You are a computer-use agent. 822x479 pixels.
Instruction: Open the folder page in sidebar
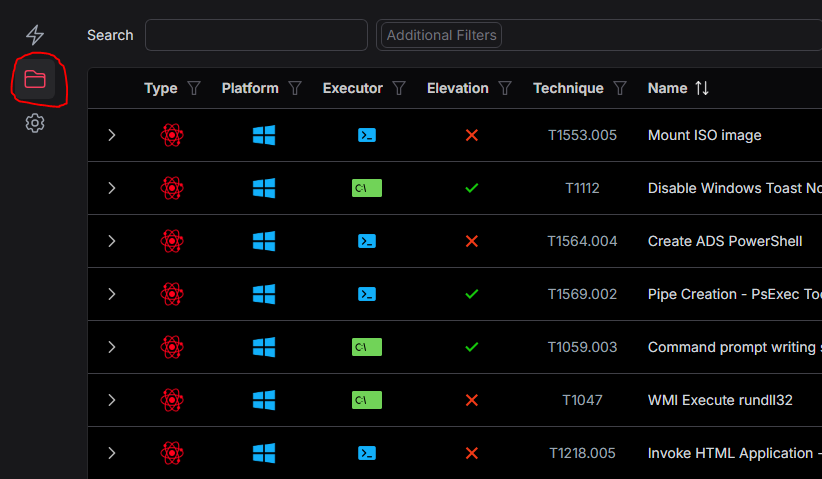coord(35,79)
